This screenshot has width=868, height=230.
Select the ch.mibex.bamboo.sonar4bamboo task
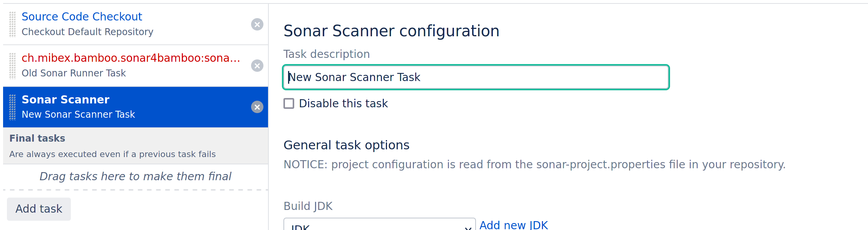click(x=131, y=58)
